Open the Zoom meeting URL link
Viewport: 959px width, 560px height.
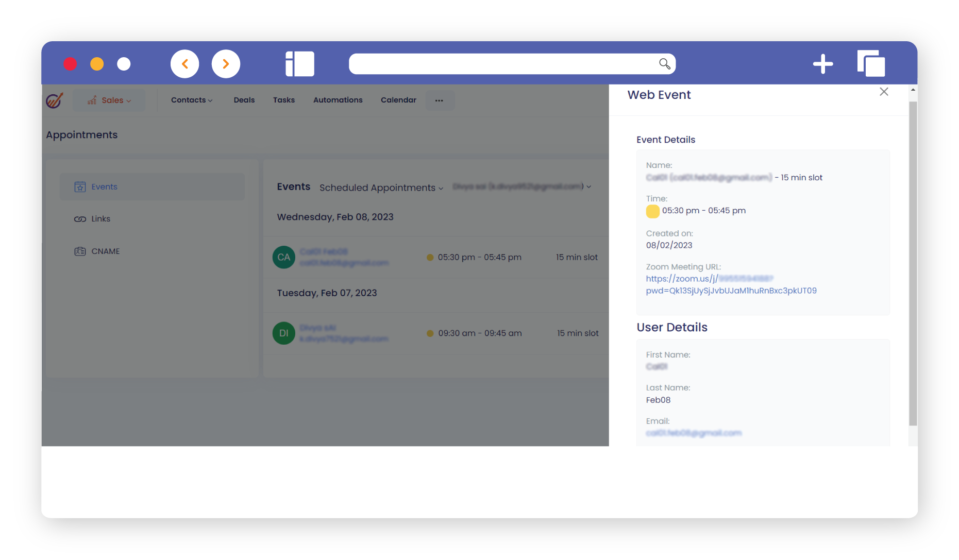pyautogui.click(x=731, y=284)
